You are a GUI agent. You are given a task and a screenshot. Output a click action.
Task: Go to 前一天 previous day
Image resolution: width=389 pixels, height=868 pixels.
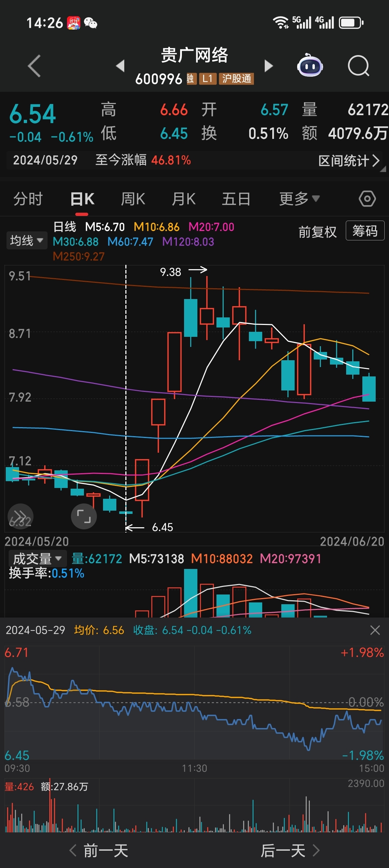99,851
